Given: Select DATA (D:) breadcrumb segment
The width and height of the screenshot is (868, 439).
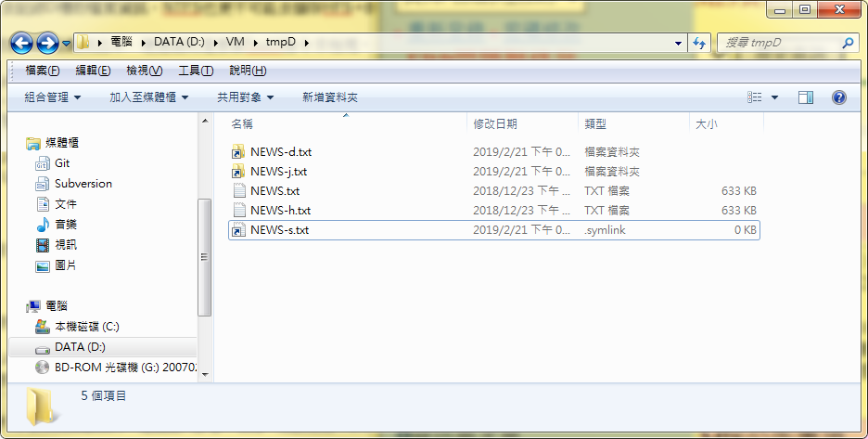Looking at the screenshot, I should pyautogui.click(x=179, y=42).
